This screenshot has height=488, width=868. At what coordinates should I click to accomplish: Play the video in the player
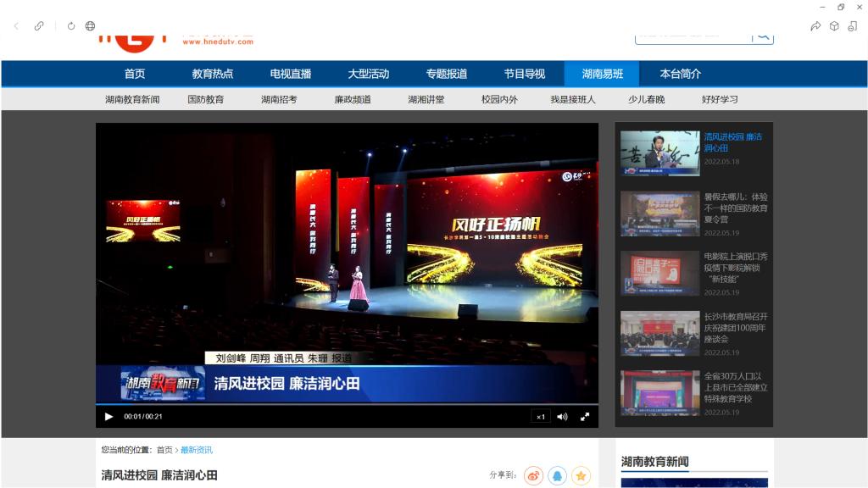(x=108, y=416)
